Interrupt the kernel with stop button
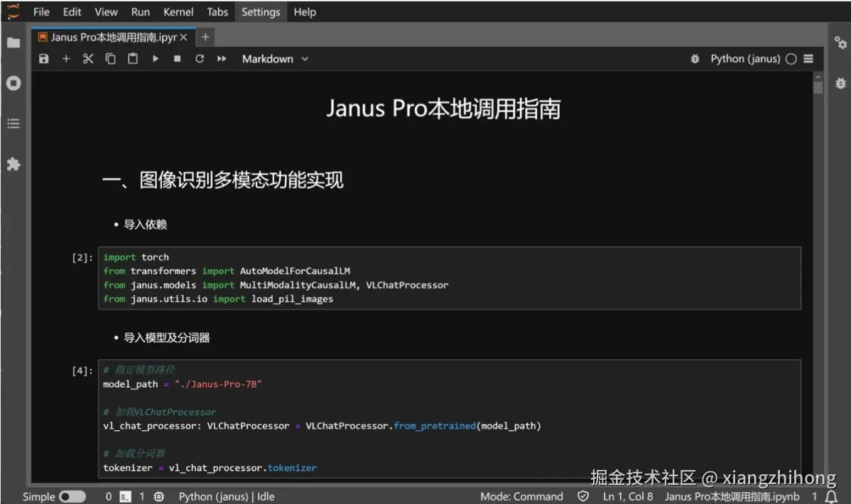This screenshot has height=504, width=851. pyautogui.click(x=177, y=59)
